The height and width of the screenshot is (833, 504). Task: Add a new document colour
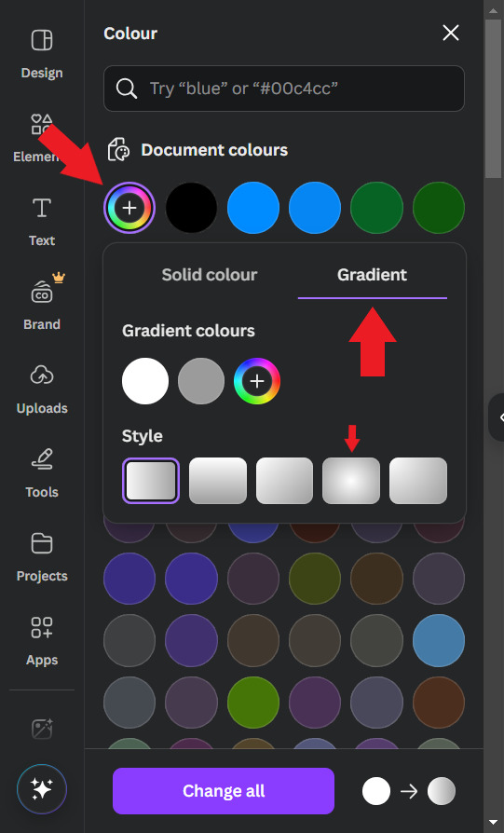coord(129,208)
